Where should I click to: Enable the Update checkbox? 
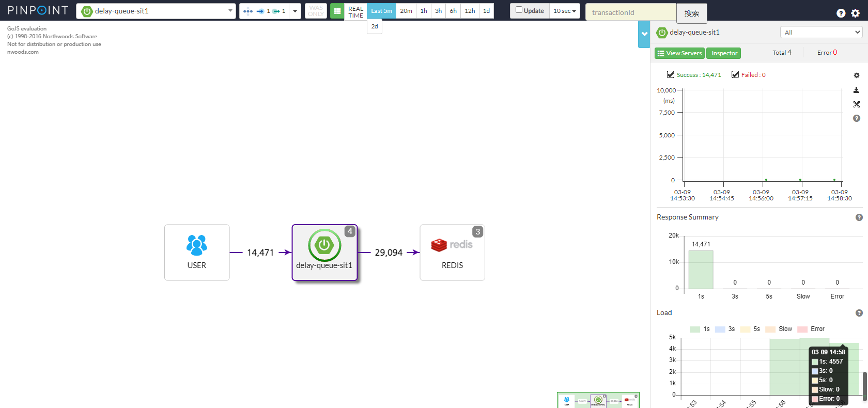point(519,10)
